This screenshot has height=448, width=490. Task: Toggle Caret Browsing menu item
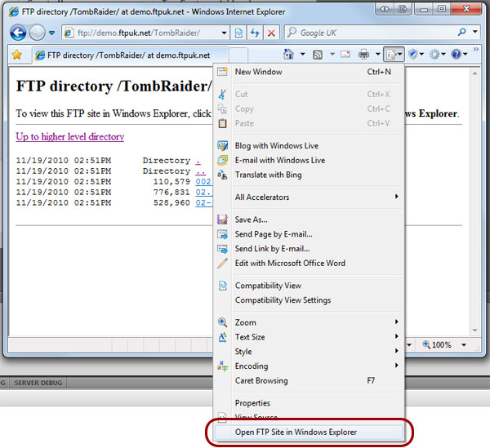(x=310, y=380)
